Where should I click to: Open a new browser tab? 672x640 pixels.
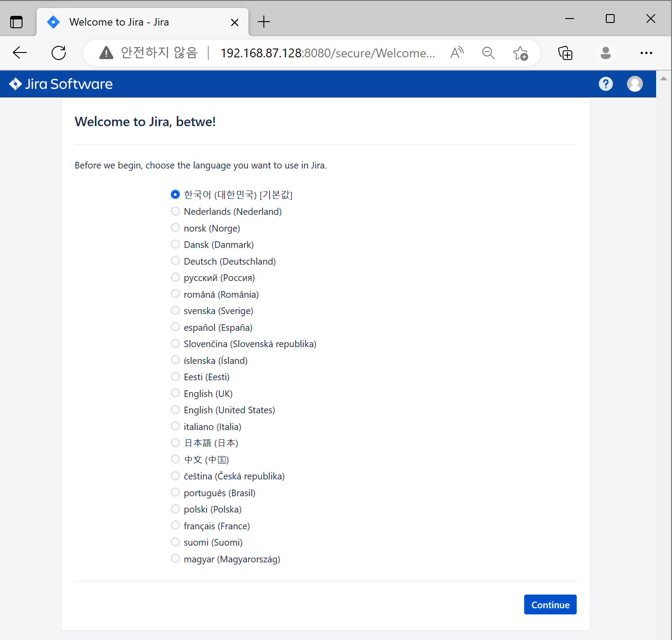264,22
